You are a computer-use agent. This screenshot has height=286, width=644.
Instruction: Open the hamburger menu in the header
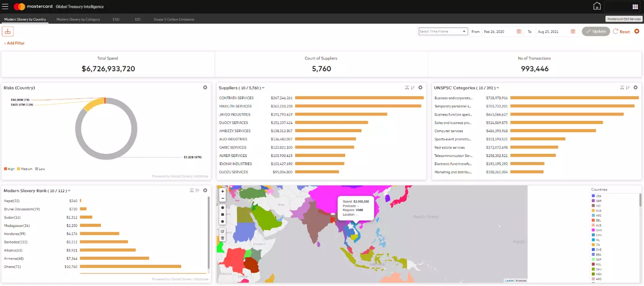point(5,6)
